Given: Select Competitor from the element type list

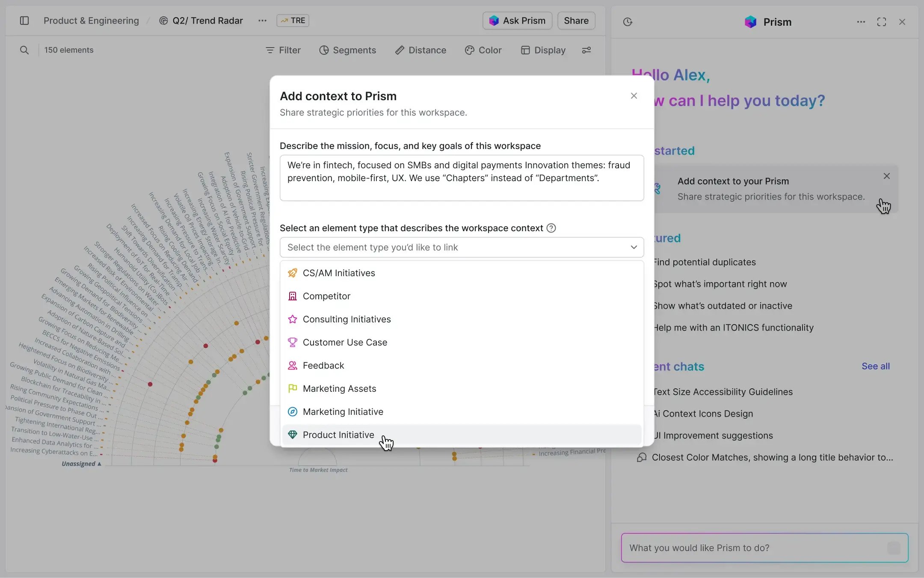Looking at the screenshot, I should [326, 296].
